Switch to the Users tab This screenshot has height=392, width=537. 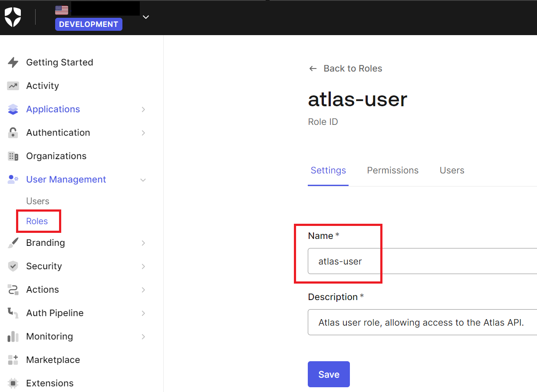pos(452,170)
